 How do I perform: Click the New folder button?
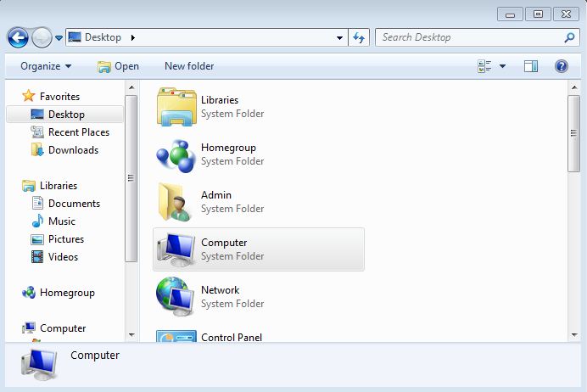point(189,66)
